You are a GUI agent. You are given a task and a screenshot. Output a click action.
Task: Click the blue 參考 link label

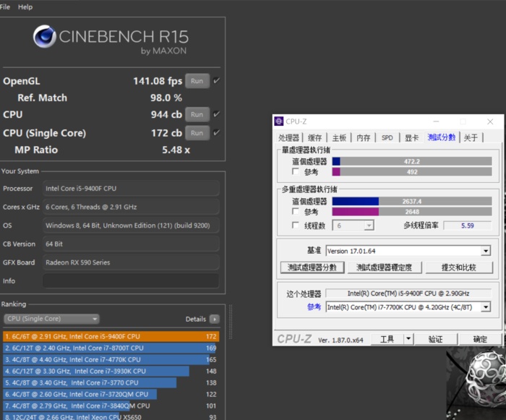point(314,307)
